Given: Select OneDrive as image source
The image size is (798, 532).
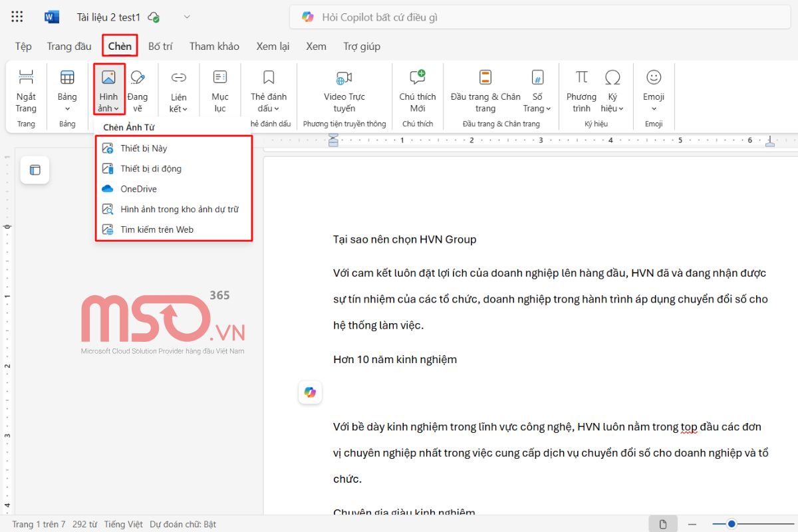Looking at the screenshot, I should click(x=174, y=189).
